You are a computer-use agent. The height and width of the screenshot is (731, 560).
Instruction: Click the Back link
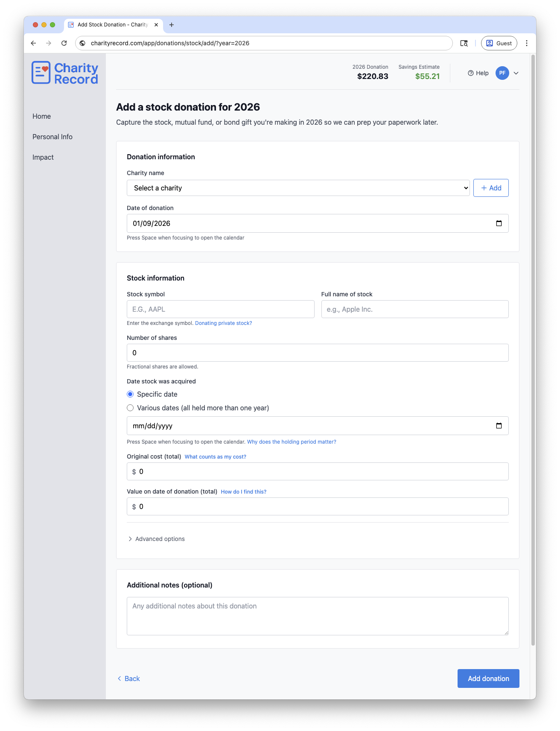click(x=128, y=678)
